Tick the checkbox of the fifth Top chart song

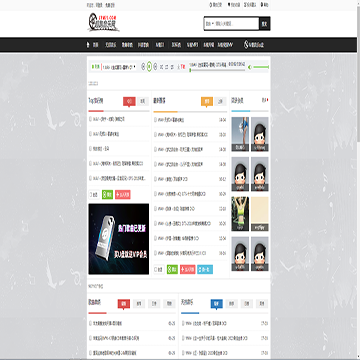[90, 178]
